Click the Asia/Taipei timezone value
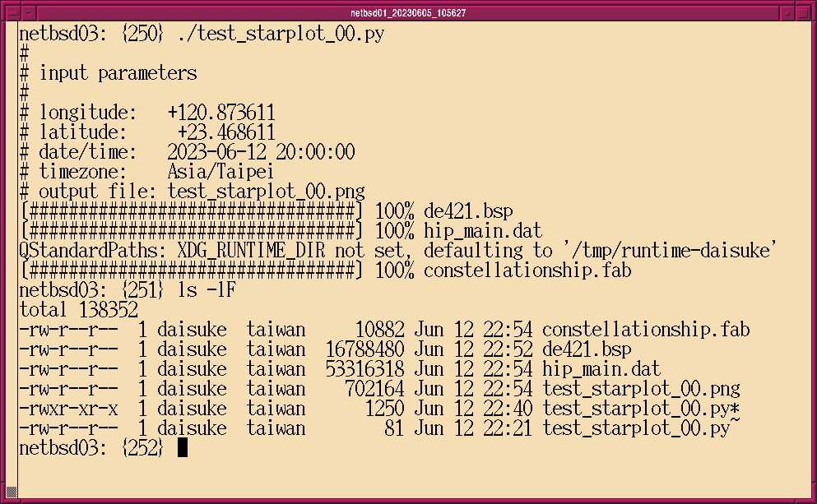This screenshot has width=817, height=504. tap(221, 172)
